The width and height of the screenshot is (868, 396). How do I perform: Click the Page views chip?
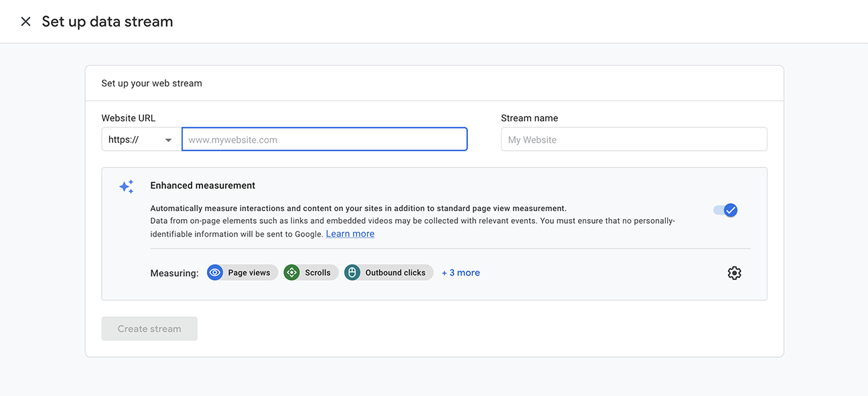point(242,273)
